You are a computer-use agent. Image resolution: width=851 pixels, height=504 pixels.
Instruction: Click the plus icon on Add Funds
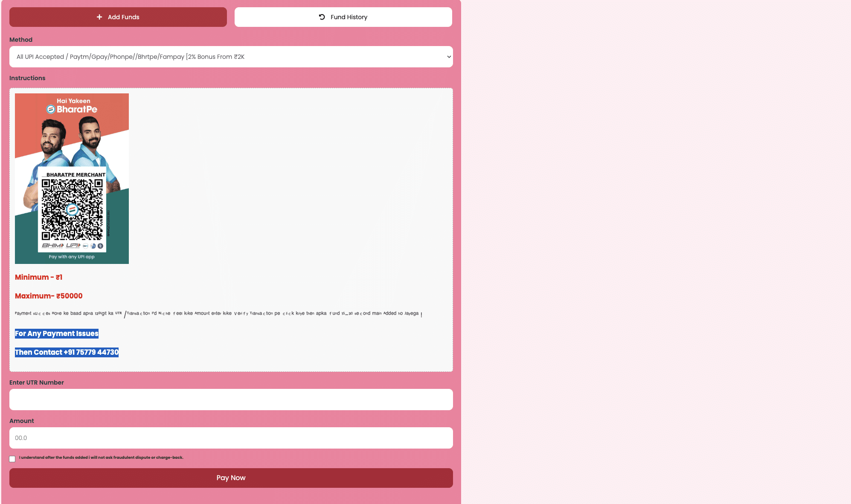pyautogui.click(x=99, y=17)
